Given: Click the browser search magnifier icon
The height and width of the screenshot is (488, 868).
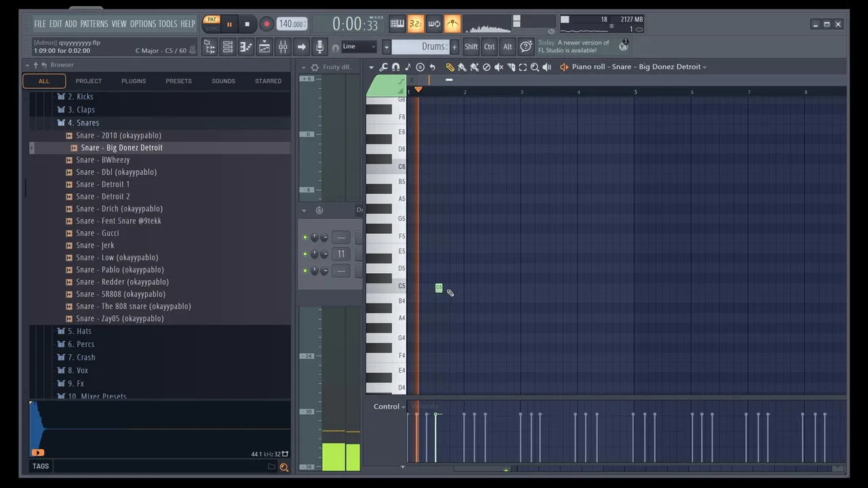Looking at the screenshot, I should tap(284, 467).
